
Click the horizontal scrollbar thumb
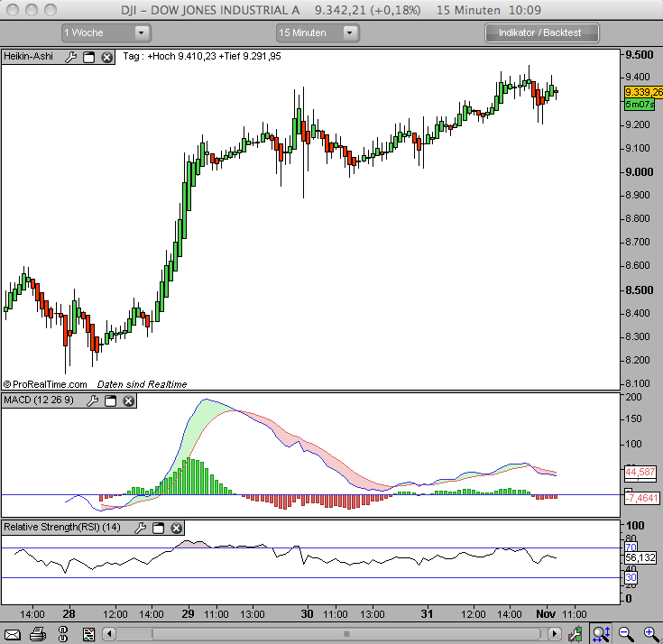click(346, 634)
